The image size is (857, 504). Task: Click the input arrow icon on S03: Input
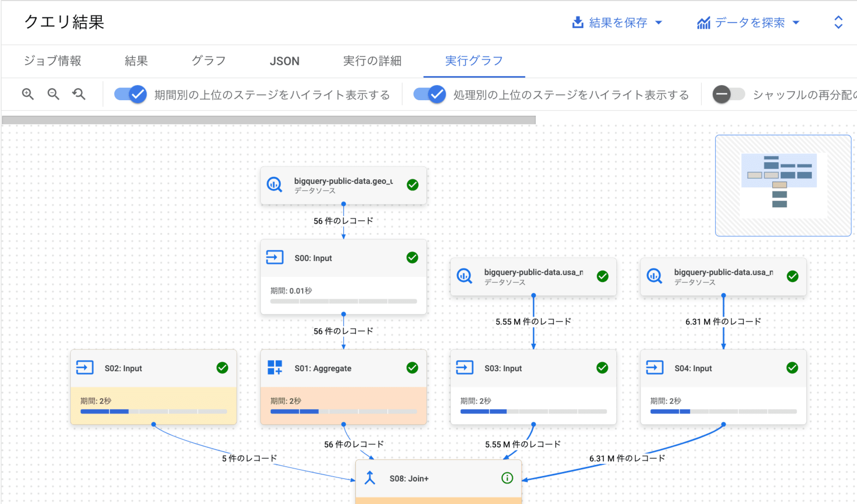coord(464,367)
